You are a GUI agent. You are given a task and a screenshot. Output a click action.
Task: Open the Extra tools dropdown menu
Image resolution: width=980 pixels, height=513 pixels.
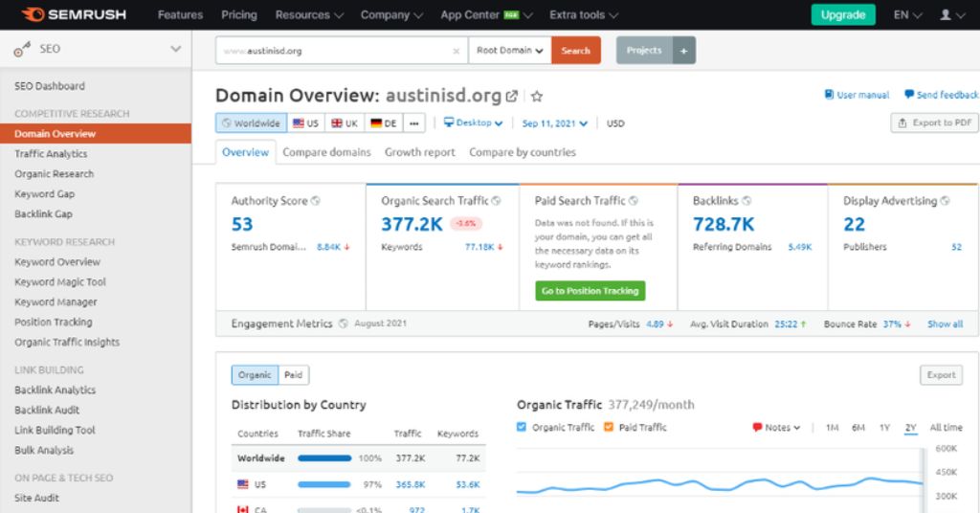click(x=584, y=15)
